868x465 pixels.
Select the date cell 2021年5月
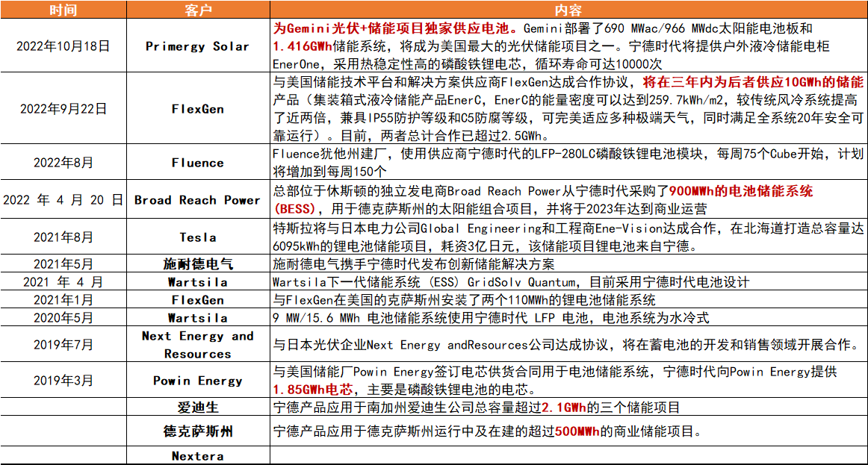pyautogui.click(x=63, y=263)
